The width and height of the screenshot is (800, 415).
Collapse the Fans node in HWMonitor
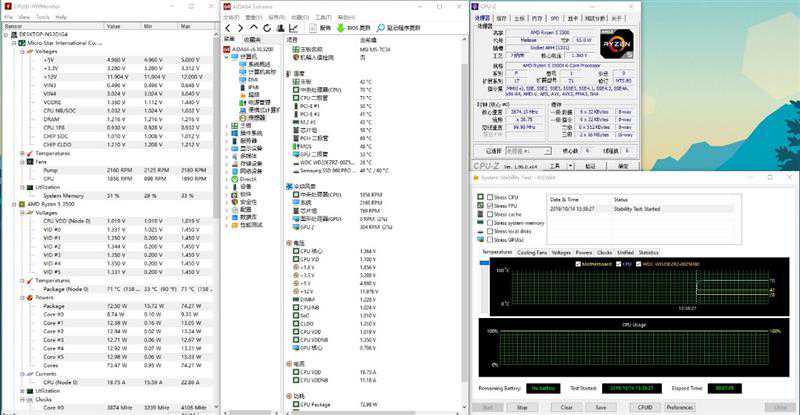(21, 162)
